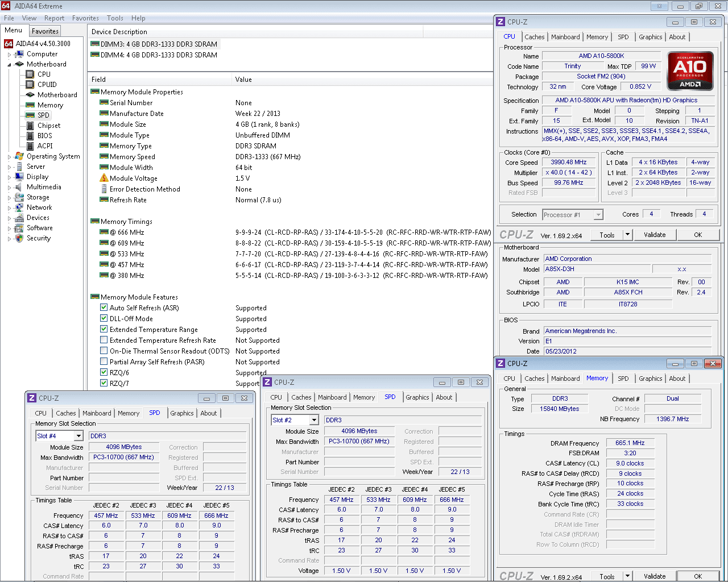Select DIMM4 memory module icon
The height and width of the screenshot is (582, 728).
[x=95, y=55]
